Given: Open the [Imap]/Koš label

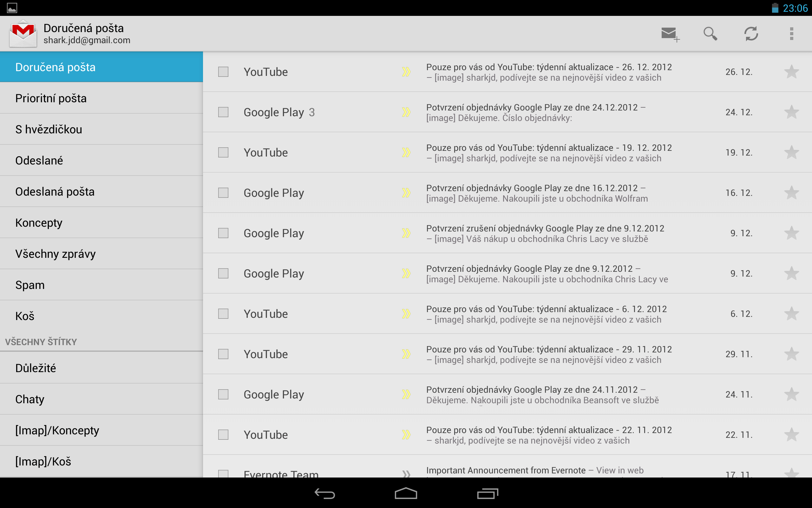Looking at the screenshot, I should (101, 461).
